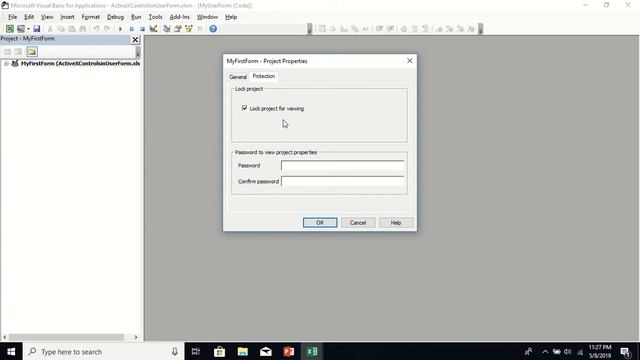Click View Object icon in Project panel
Image resolution: width=640 pixels, height=360 pixels.
point(18,52)
